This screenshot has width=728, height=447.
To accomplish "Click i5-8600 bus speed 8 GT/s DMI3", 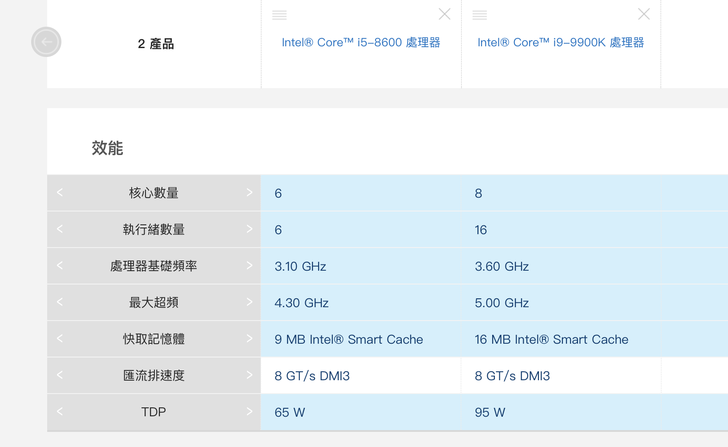I will (x=312, y=376).
